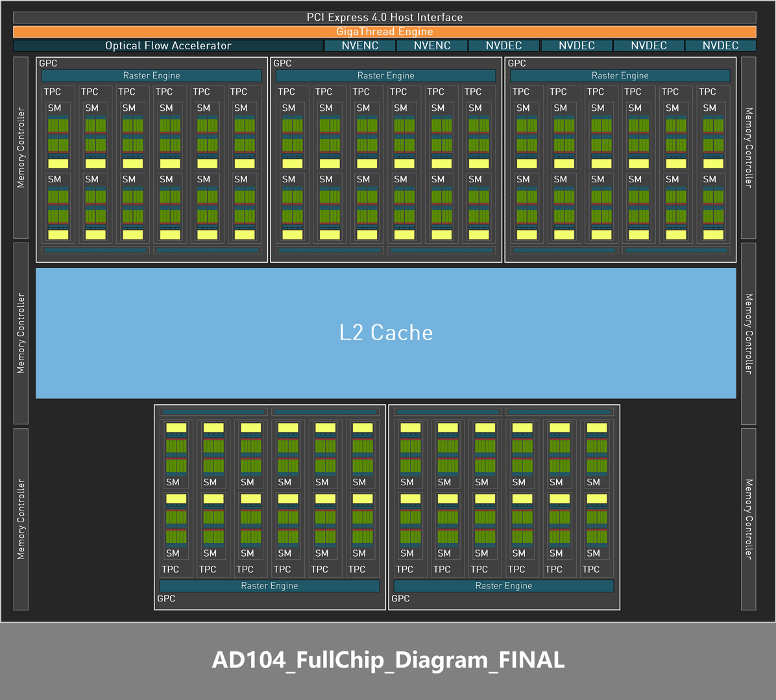The height and width of the screenshot is (700, 776).
Task: Select the orange GigaThread Engine bar
Action: pos(385,32)
